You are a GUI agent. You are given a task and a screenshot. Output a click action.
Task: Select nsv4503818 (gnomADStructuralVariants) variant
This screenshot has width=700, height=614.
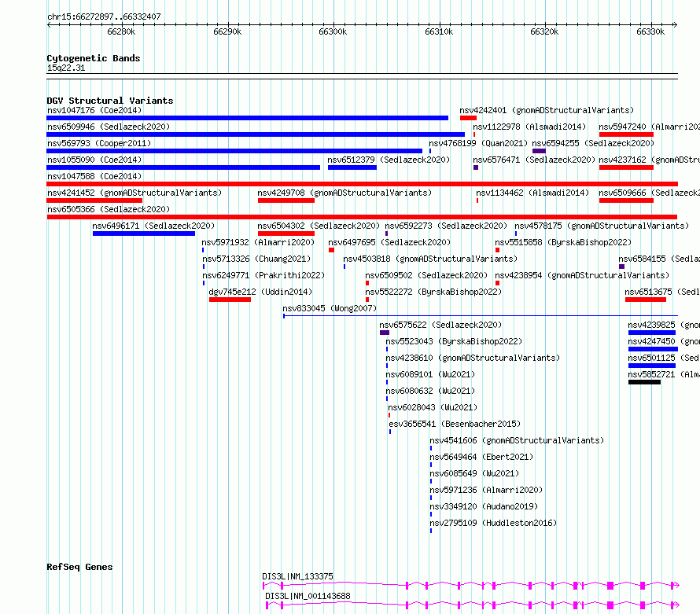(430, 259)
